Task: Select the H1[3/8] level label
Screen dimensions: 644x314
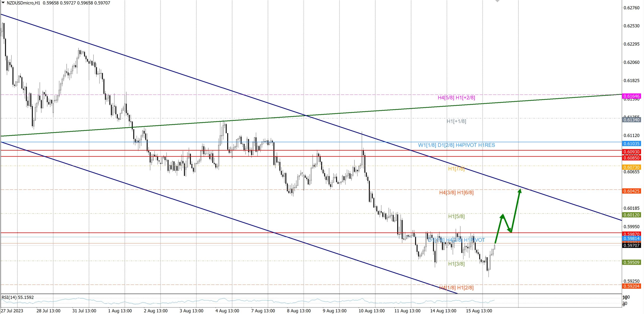Action: click(x=456, y=264)
